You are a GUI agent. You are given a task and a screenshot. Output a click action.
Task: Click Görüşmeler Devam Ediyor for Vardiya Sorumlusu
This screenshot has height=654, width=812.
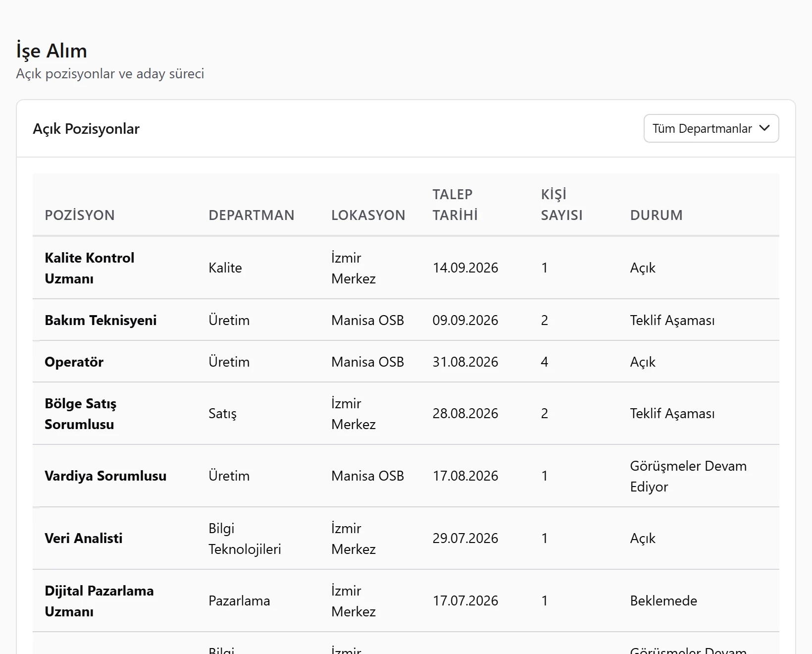point(688,476)
